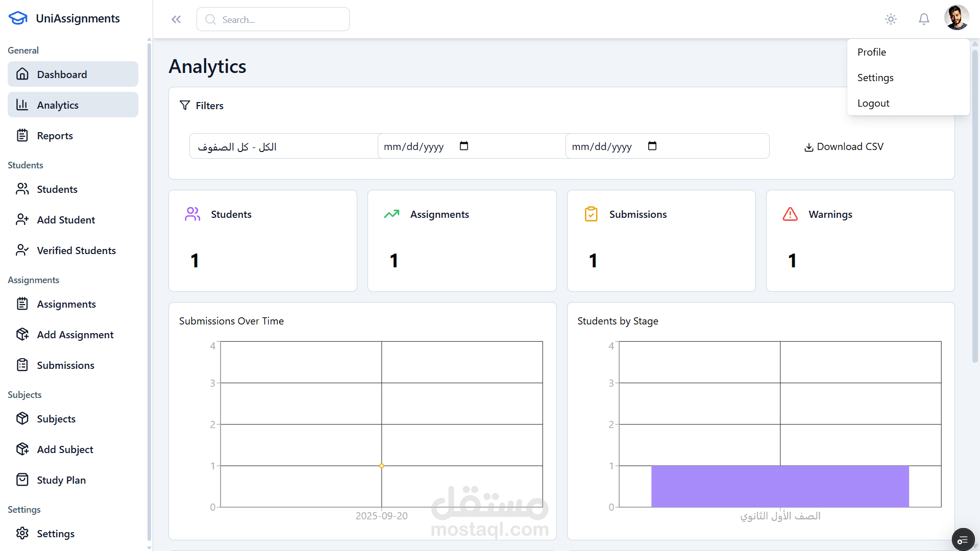Open the Add Student page

(x=66, y=220)
